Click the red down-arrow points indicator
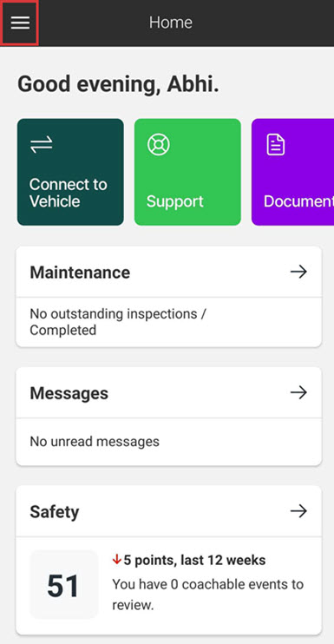This screenshot has width=334, height=644. [117, 560]
